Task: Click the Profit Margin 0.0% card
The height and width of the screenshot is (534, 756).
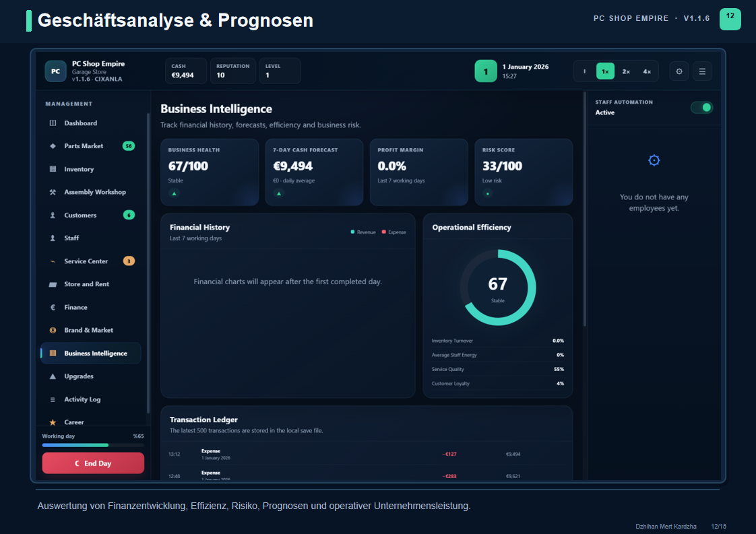Action: (419, 172)
